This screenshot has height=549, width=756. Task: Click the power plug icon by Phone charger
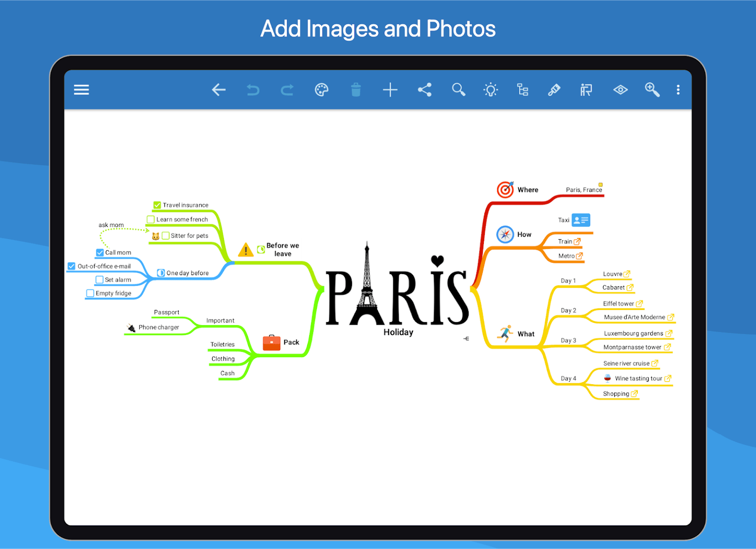tap(131, 328)
